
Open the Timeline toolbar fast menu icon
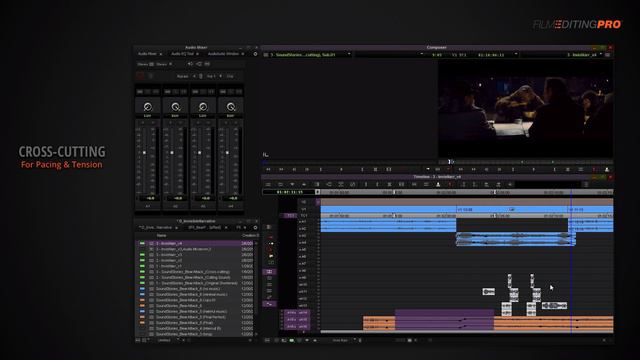tap(268, 184)
